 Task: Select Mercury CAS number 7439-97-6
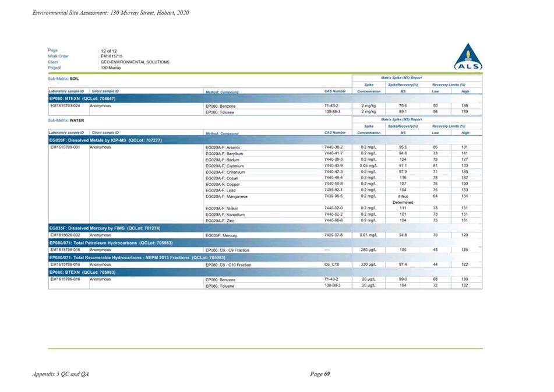333,235
